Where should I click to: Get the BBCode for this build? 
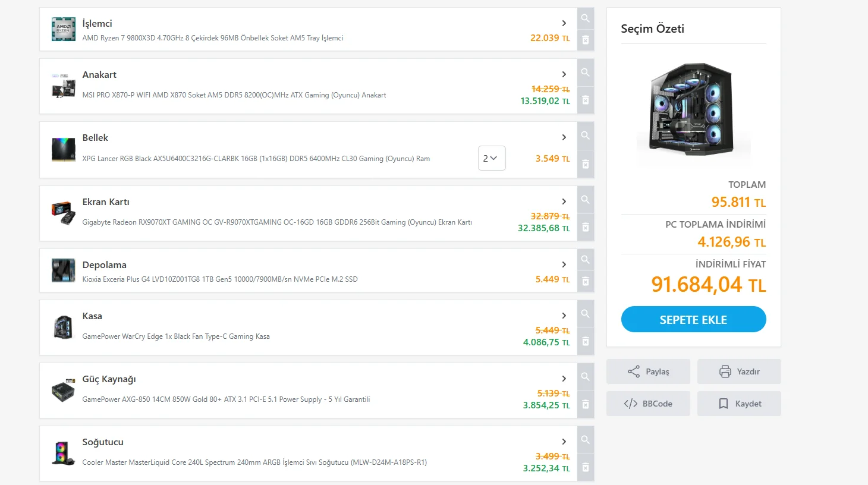tap(648, 404)
